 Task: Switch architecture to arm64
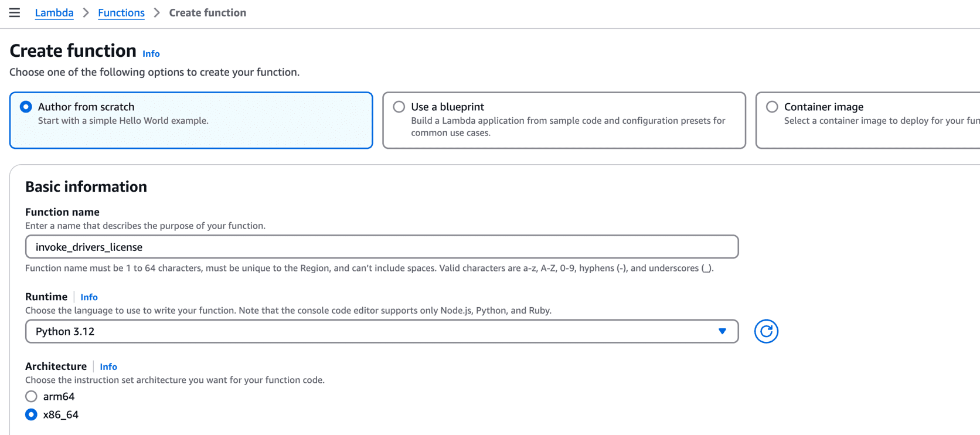click(x=32, y=396)
